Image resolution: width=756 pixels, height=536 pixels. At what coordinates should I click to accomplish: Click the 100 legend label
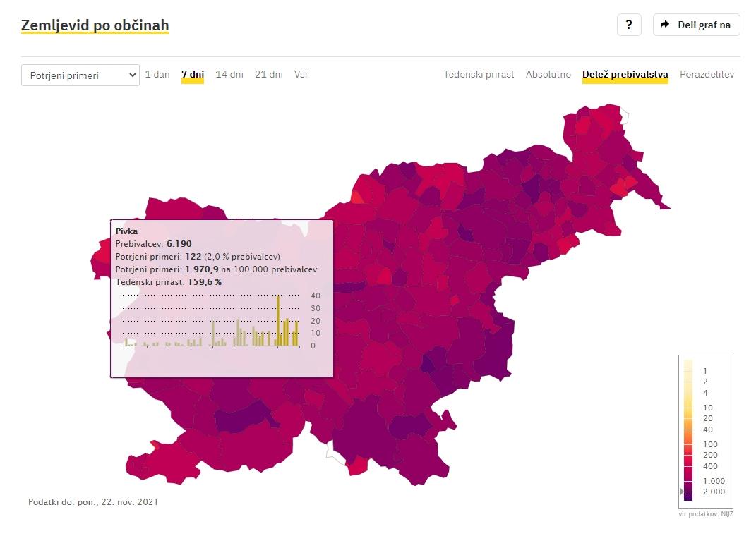tap(710, 444)
